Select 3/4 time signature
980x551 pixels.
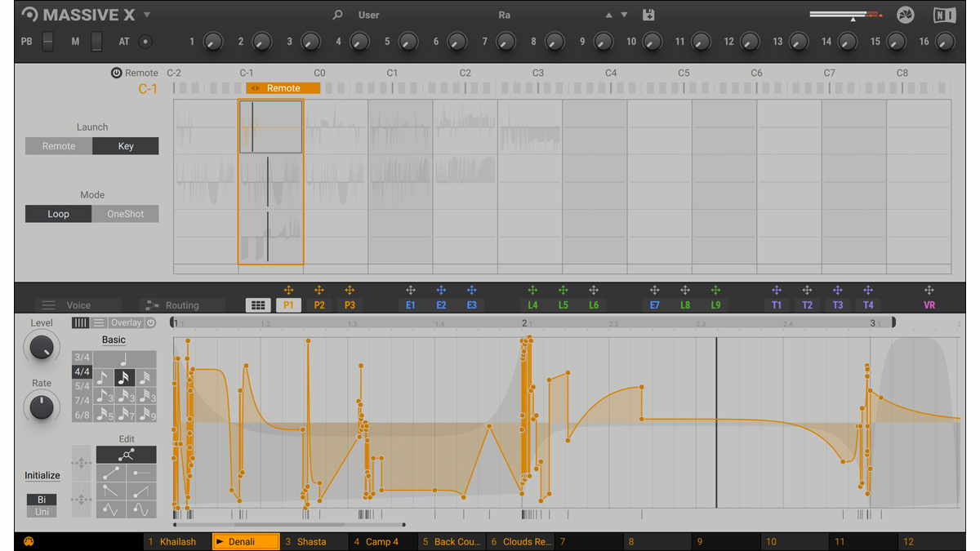click(x=82, y=358)
